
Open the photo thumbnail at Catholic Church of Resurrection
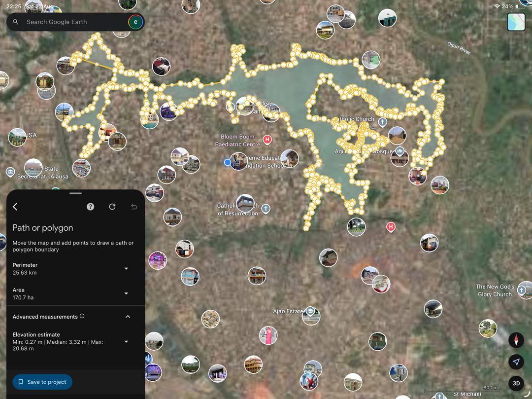coord(245,203)
